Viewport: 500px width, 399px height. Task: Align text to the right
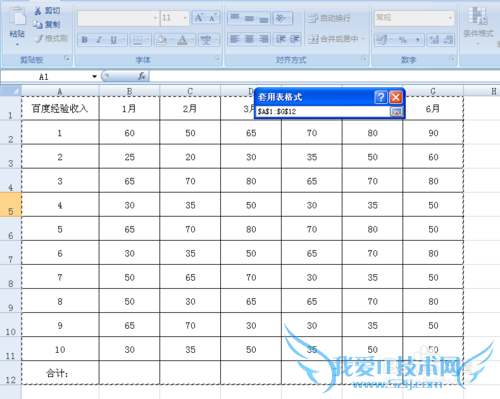pyautogui.click(x=264, y=39)
